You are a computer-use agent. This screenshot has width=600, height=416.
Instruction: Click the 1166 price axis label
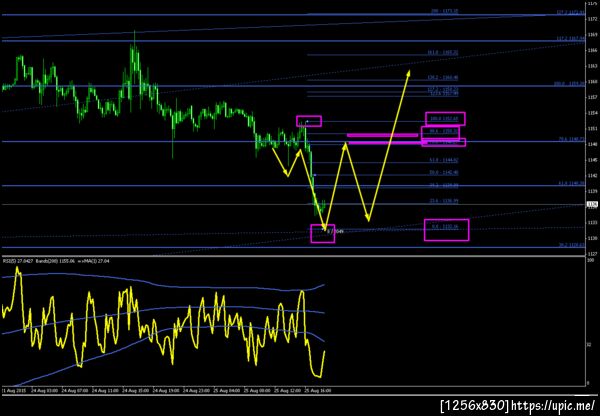[592, 50]
